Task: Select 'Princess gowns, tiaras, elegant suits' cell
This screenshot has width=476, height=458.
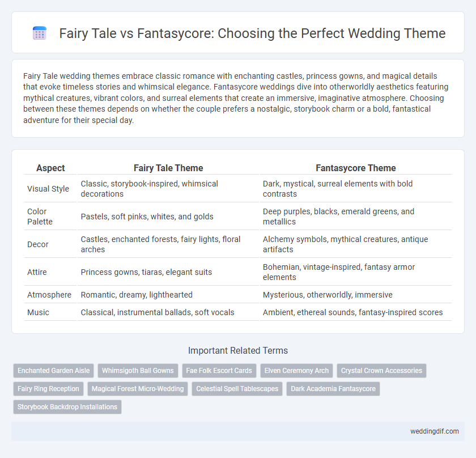Action: point(168,272)
